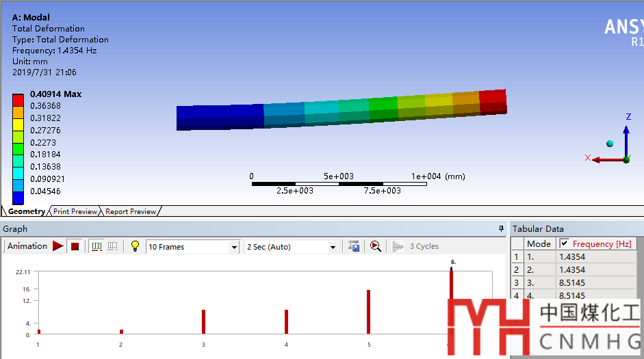This screenshot has height=359, width=644.
Task: Play the mode shape animation
Action: tap(58, 246)
